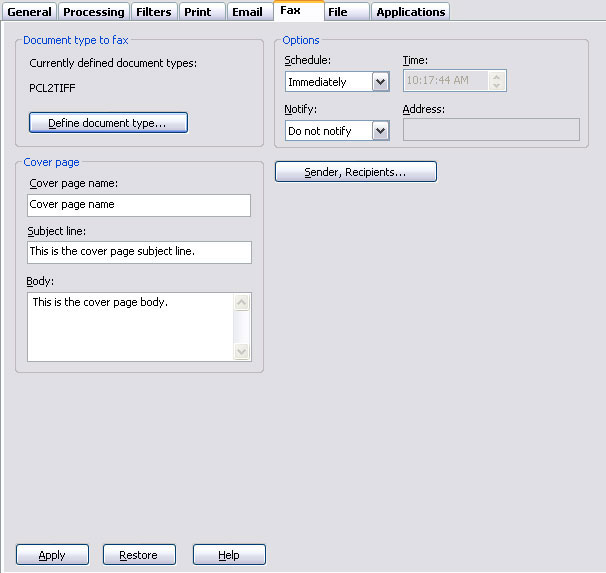
Task: Click inside the Body text area
Action: (130, 327)
